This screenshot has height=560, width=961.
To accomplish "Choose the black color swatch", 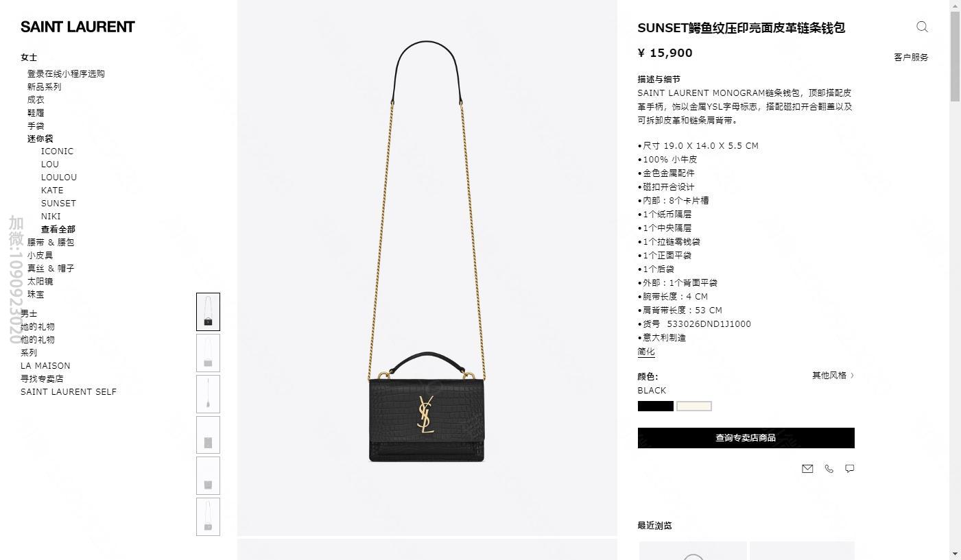I will coord(656,406).
